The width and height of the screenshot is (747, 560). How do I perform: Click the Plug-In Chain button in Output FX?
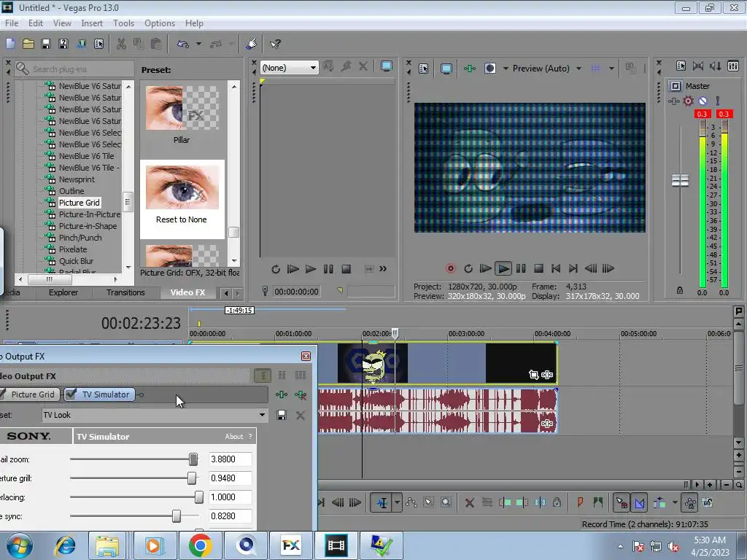point(282,394)
